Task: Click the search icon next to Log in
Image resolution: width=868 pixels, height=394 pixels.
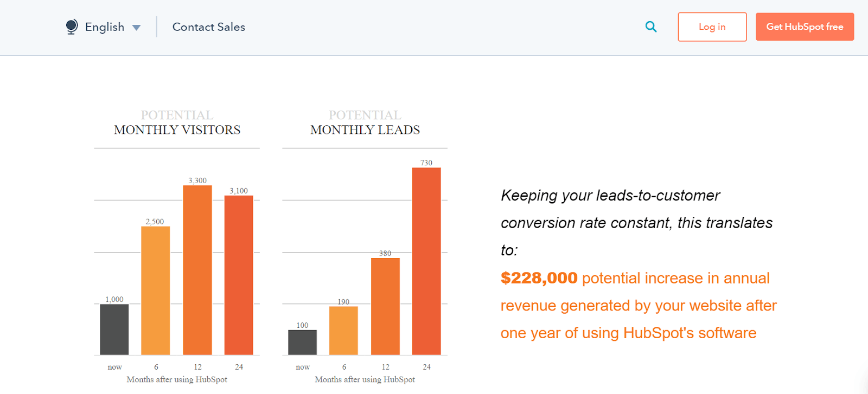Action: [x=650, y=26]
